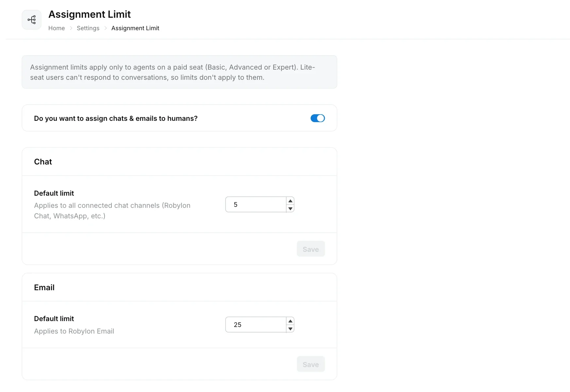Increase Chat default limit with up arrow

pyautogui.click(x=290, y=201)
